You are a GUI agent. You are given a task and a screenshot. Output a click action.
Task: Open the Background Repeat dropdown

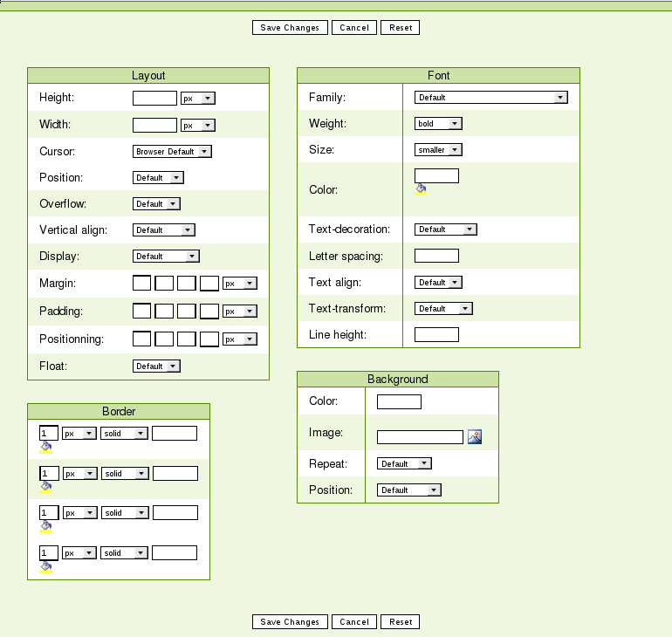click(x=404, y=464)
